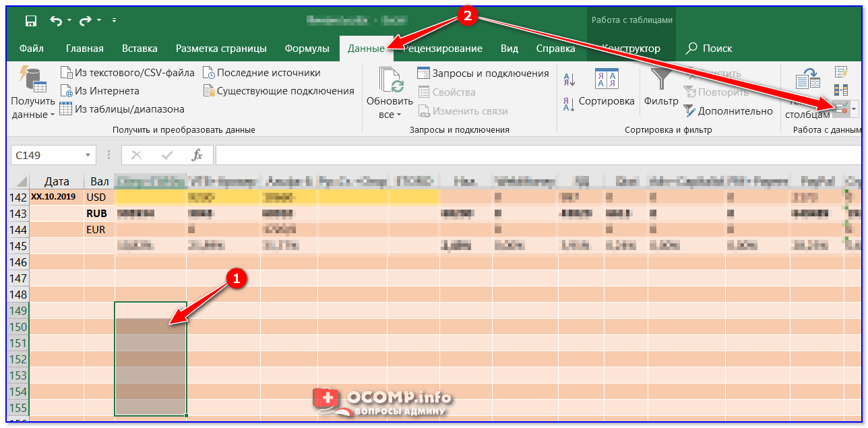This screenshot has height=428, width=868.
Task: Click the USD currency cell
Action: [x=100, y=197]
